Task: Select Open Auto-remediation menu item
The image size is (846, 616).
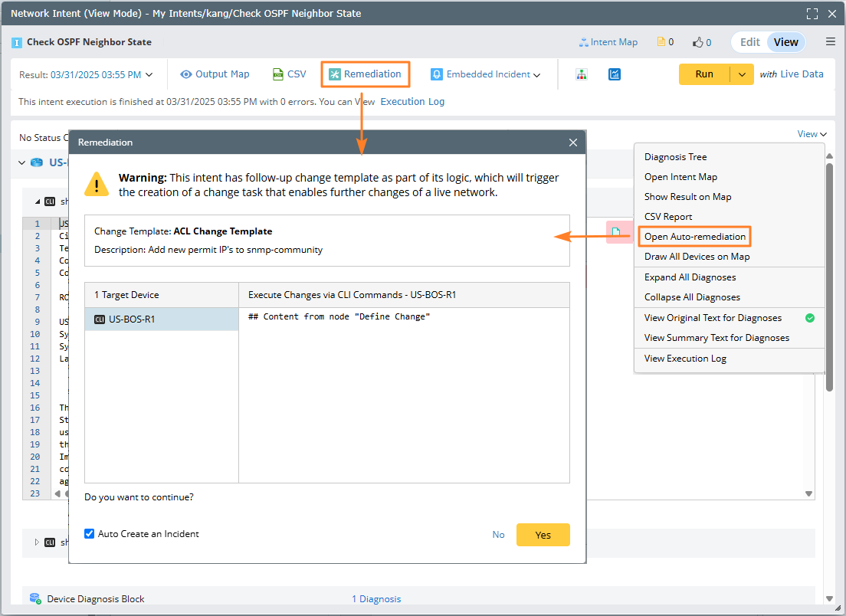Action: click(694, 237)
